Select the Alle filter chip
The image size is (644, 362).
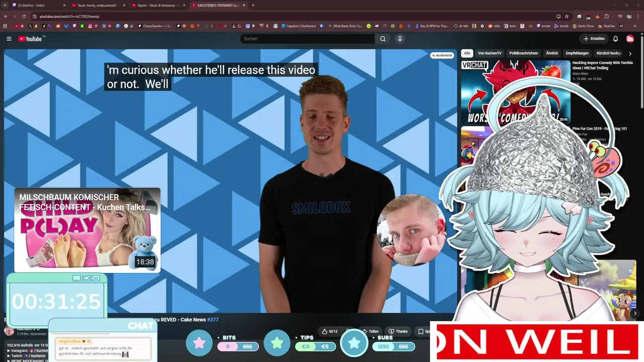tap(467, 53)
